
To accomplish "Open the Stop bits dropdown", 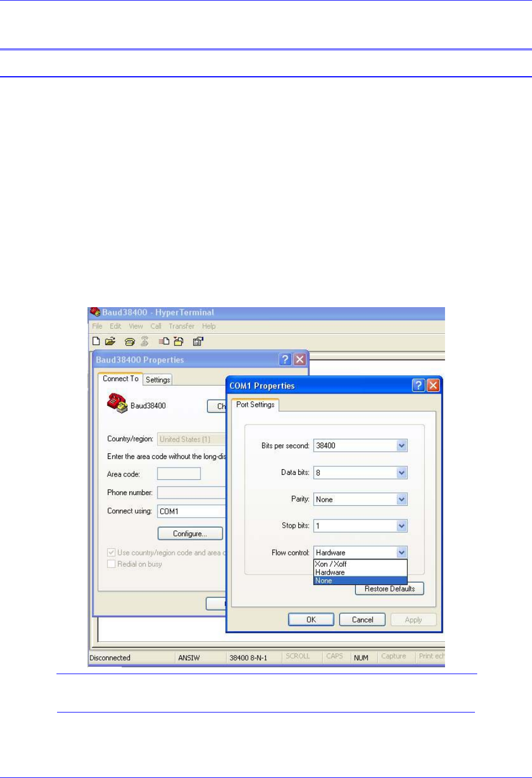I will click(402, 526).
